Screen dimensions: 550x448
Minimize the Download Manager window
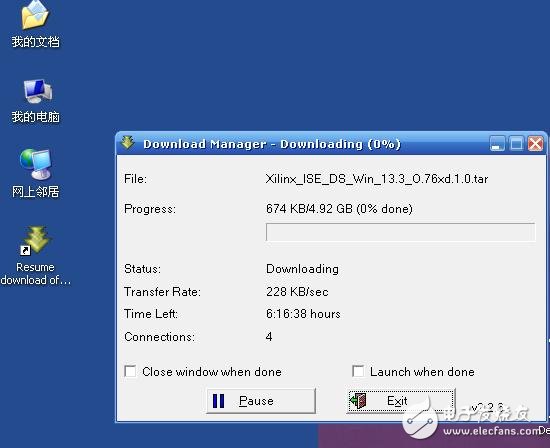497,144
